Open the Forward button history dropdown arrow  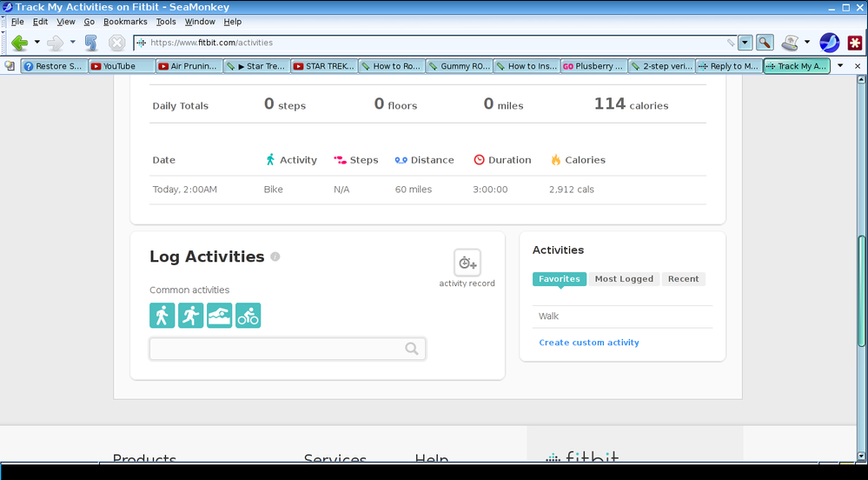click(x=72, y=42)
